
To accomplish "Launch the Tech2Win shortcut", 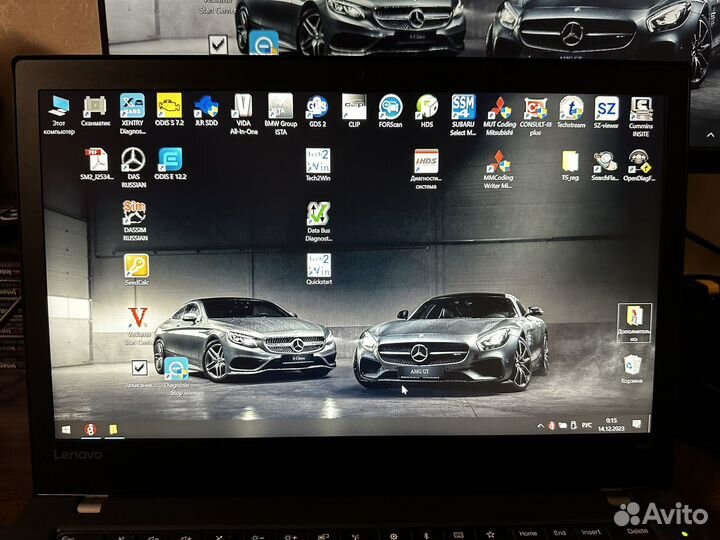I will [318, 164].
